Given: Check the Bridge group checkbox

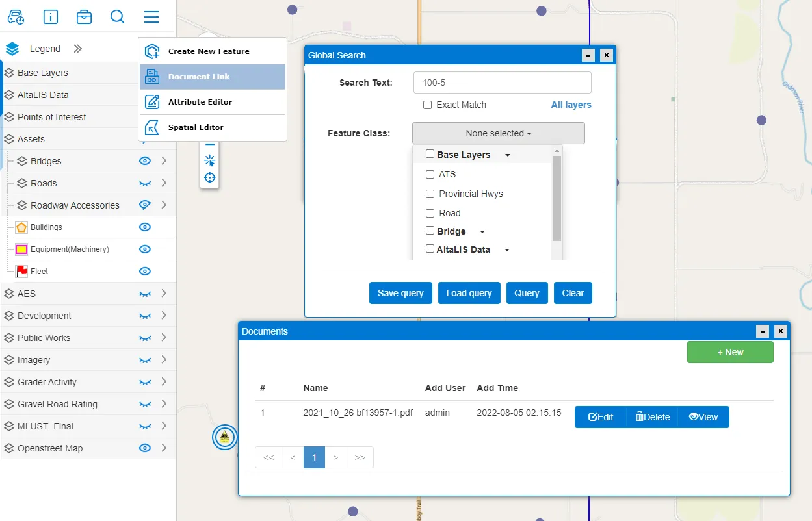Looking at the screenshot, I should tap(430, 231).
